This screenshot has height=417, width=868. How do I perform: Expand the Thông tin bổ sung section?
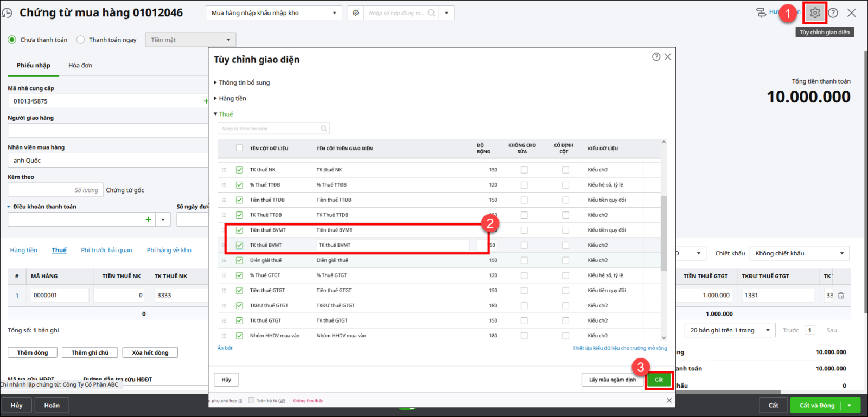244,82
